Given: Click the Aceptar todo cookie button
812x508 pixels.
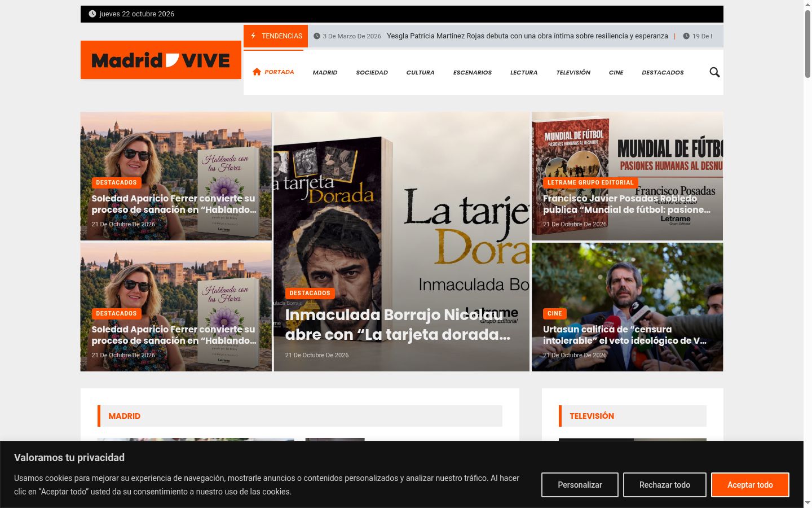Looking at the screenshot, I should [x=750, y=485].
